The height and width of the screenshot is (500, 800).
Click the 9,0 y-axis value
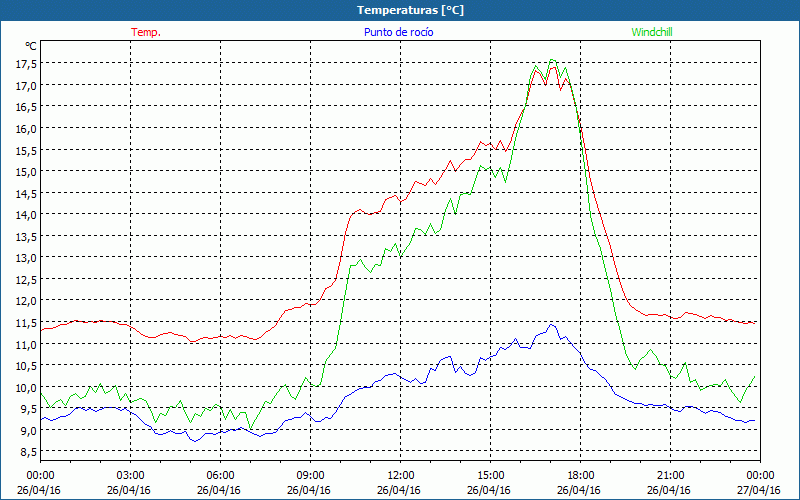[28, 430]
